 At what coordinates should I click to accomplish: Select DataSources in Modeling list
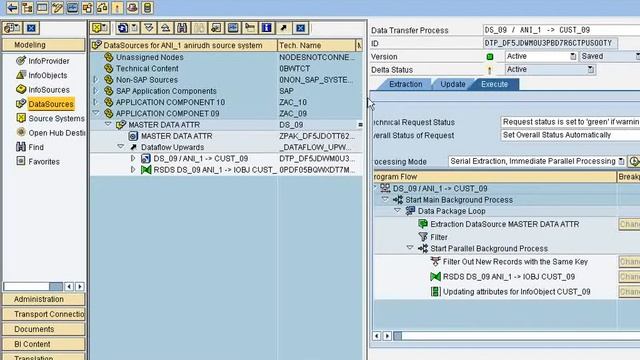pos(51,104)
